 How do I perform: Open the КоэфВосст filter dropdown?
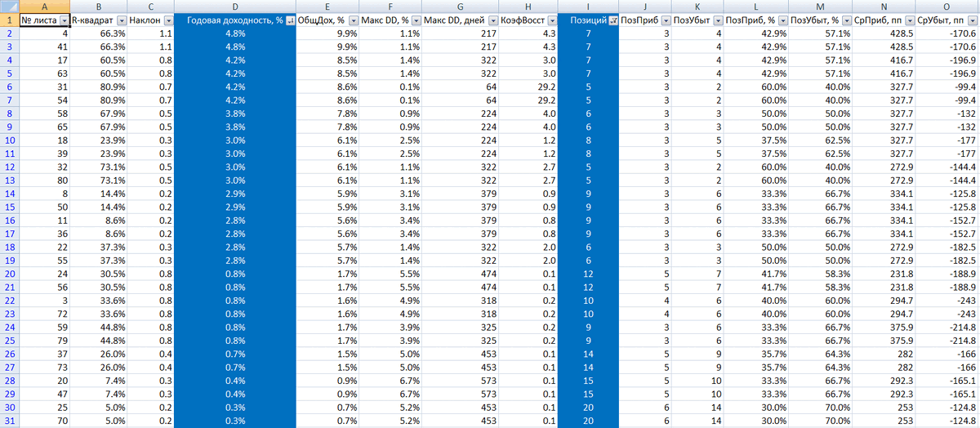click(552, 20)
